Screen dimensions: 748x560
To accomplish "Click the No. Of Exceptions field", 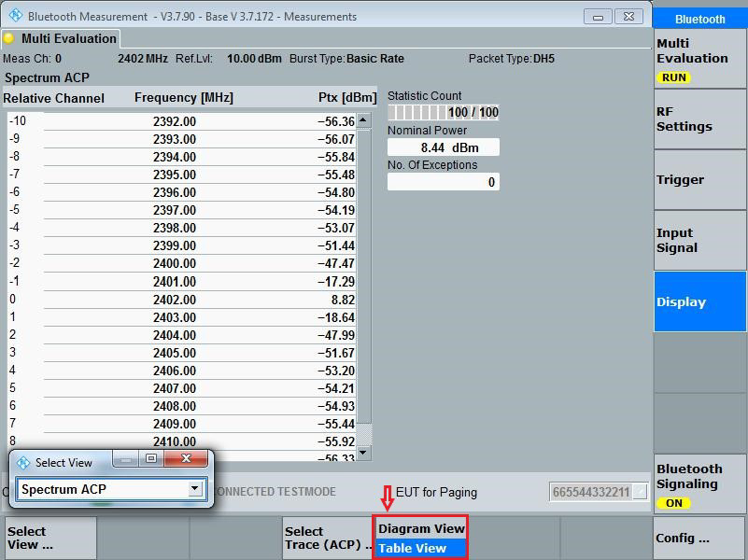I will [443, 182].
